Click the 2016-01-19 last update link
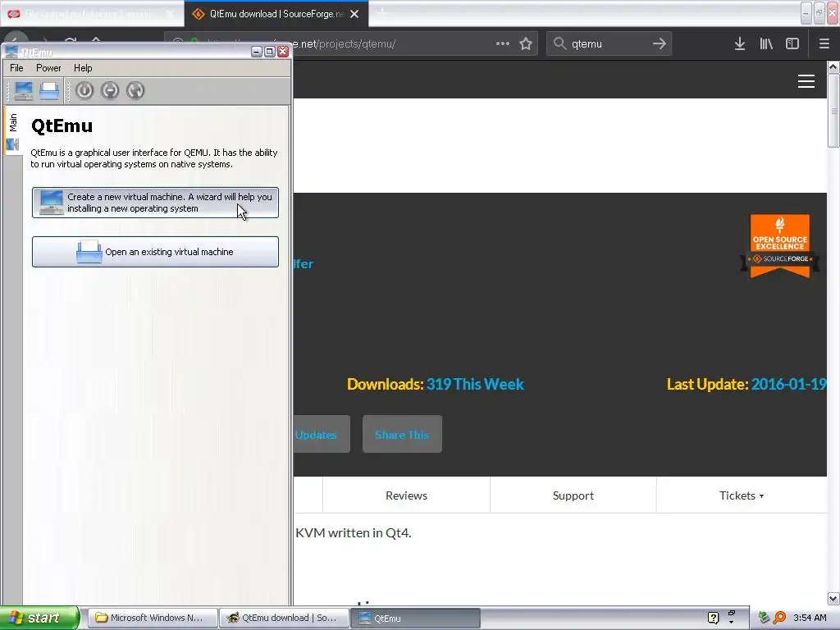 [788, 384]
